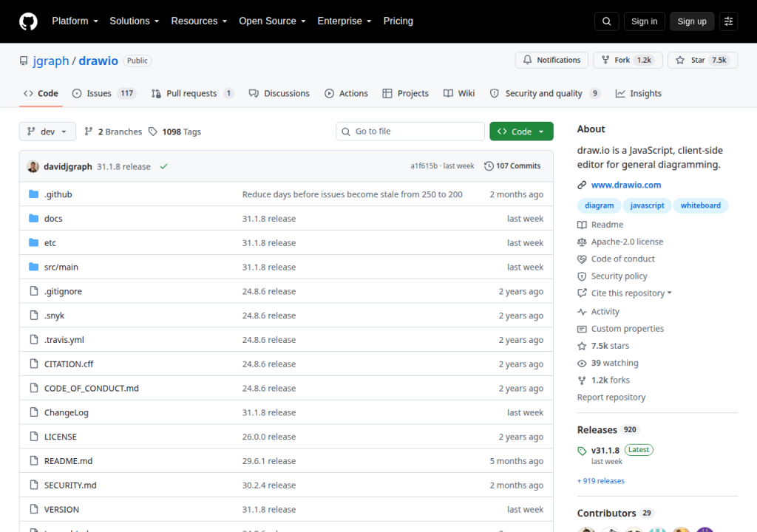Viewport: 757px width, 532px height.
Task: Expand the Resources menu
Action: point(199,21)
